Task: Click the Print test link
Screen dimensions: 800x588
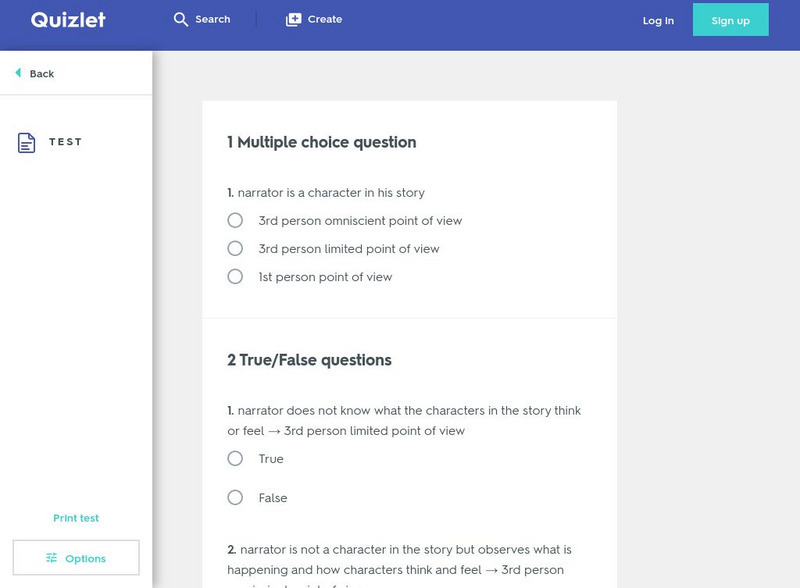Action: (76, 518)
